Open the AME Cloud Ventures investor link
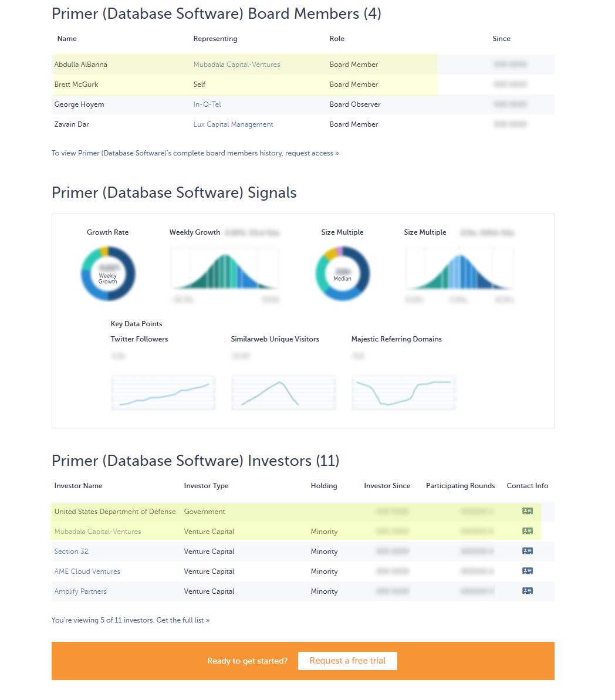This screenshot has height=700, width=615. [x=87, y=572]
